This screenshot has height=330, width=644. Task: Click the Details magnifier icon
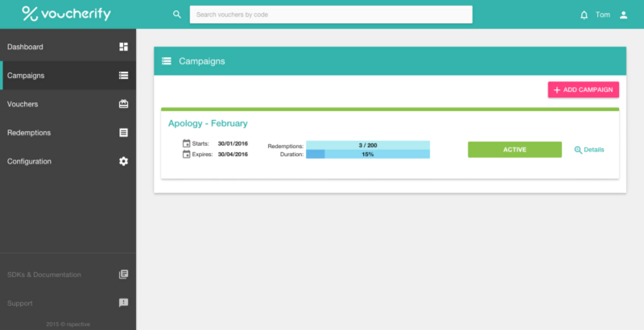(x=578, y=150)
